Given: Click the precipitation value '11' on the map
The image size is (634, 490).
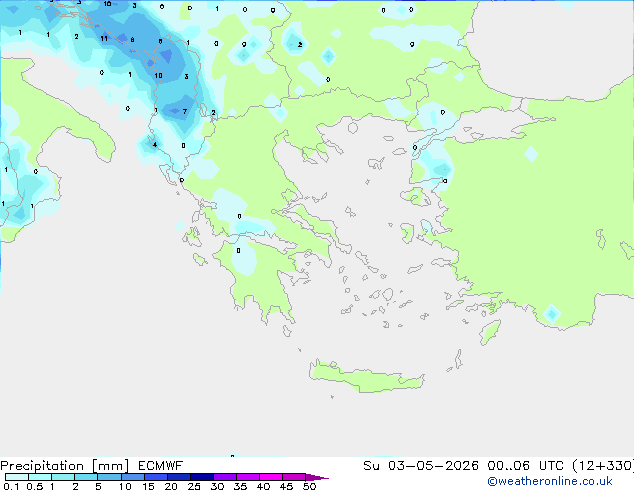Looking at the screenshot, I should click(x=104, y=38).
